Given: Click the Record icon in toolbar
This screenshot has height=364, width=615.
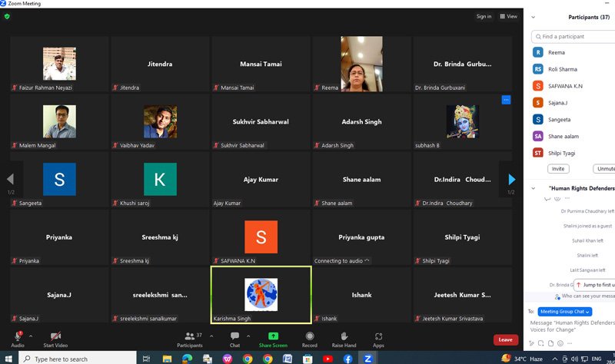Looking at the screenshot, I should [x=309, y=336].
